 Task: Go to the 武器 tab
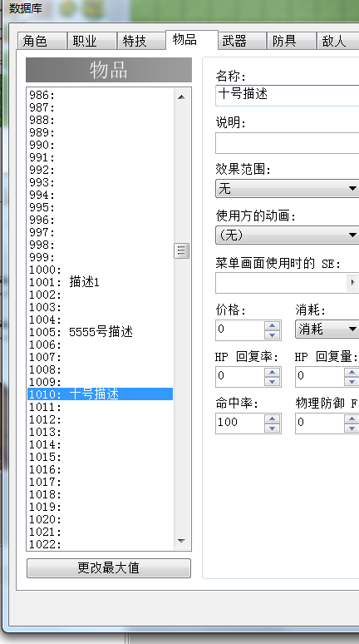[x=242, y=41]
